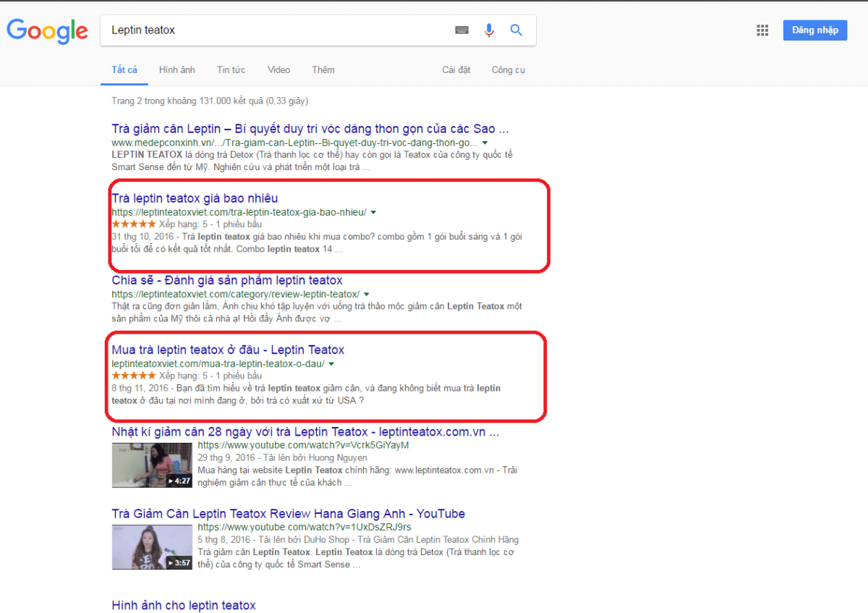Viewport: 868px width, 613px height.
Task: Click the result count text Trang 2 trong khoảng
Action: click(x=210, y=101)
